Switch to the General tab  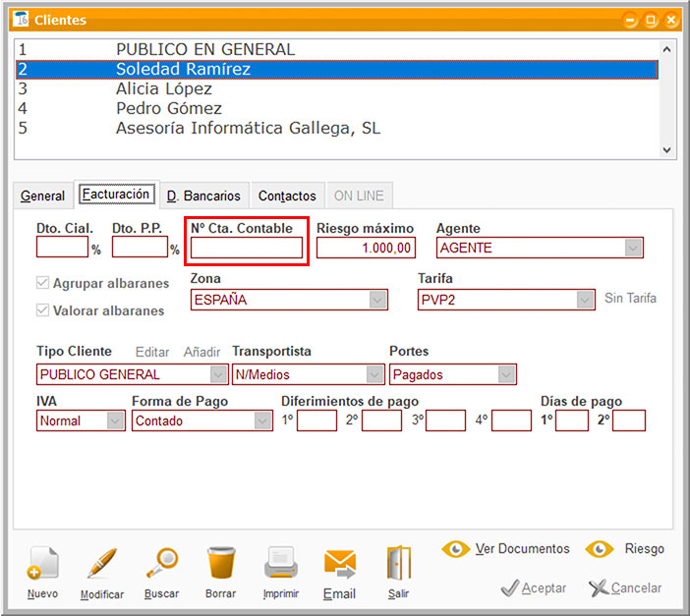pos(42,196)
